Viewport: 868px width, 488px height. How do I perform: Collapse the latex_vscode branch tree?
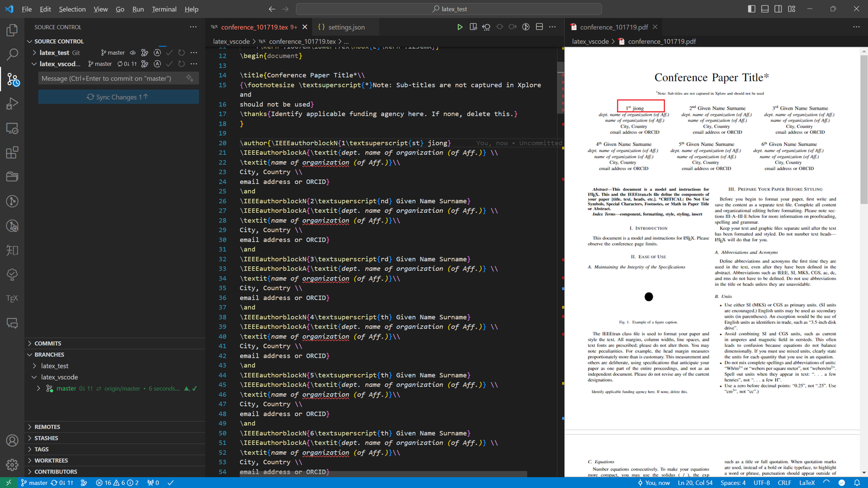pyautogui.click(x=34, y=376)
